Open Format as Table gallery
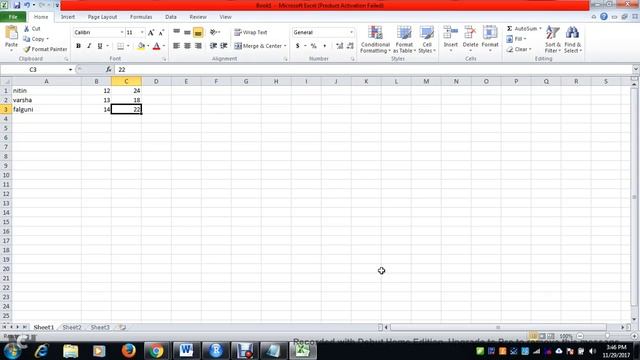The width and height of the screenshot is (640, 360). tap(404, 40)
